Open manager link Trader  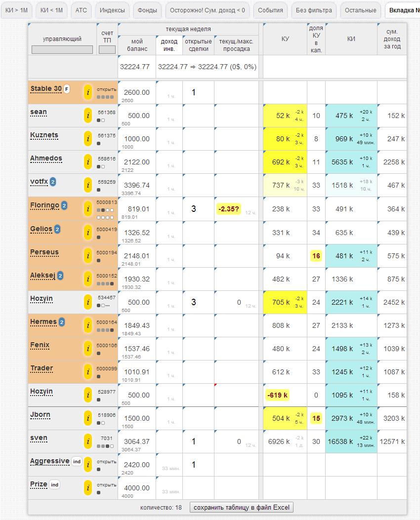(42, 368)
